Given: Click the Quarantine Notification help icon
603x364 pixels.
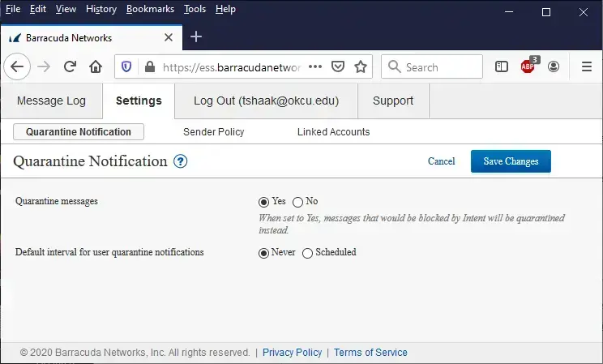Looking at the screenshot, I should [x=181, y=161].
